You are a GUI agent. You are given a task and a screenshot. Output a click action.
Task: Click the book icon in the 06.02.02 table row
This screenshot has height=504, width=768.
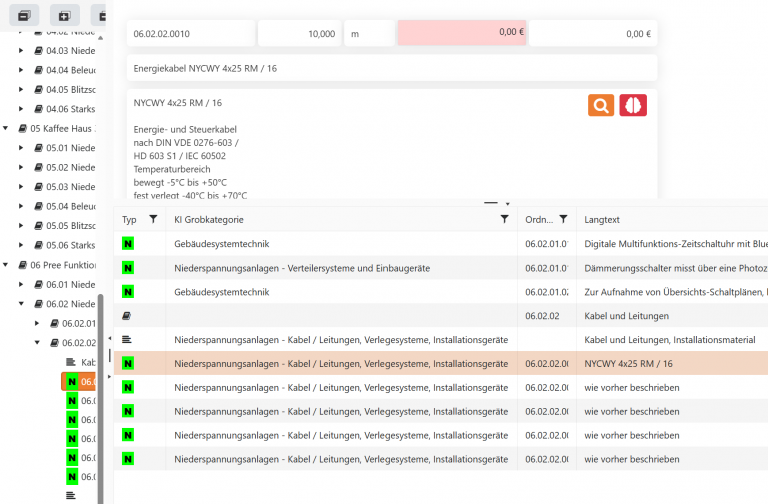pyautogui.click(x=127, y=315)
